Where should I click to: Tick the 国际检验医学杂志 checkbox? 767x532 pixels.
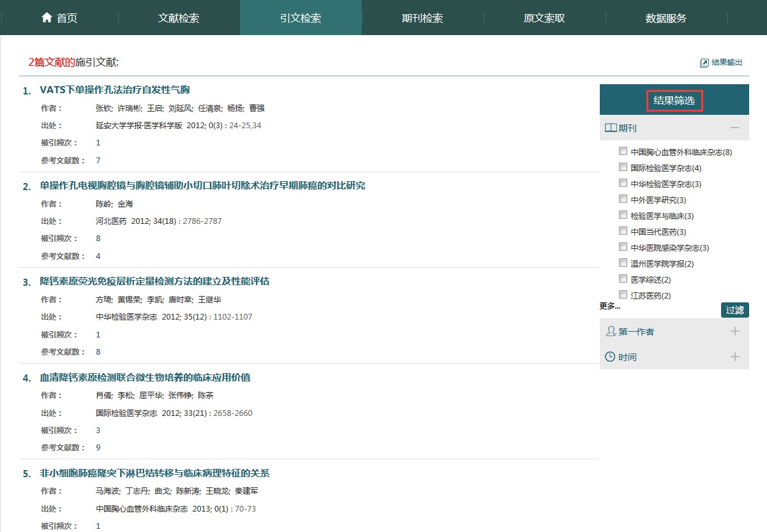[623, 167]
